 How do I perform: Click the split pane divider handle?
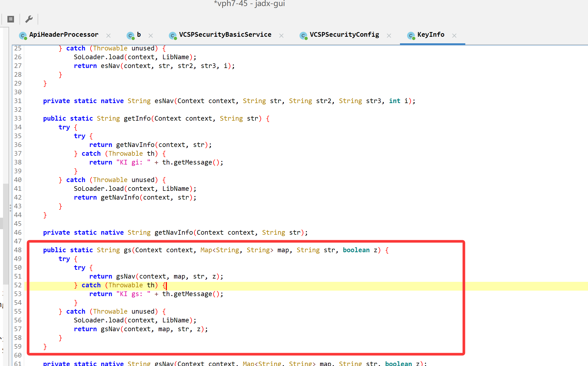10,208
